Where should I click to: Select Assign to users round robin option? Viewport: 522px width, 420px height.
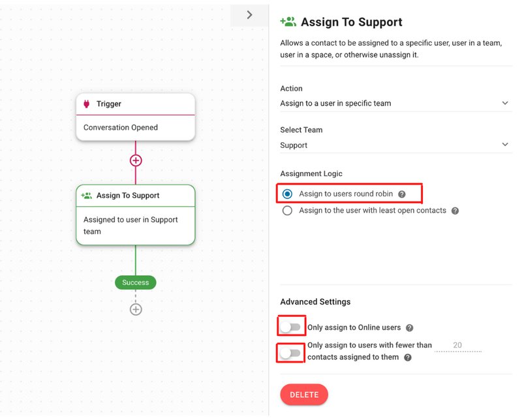click(x=288, y=194)
